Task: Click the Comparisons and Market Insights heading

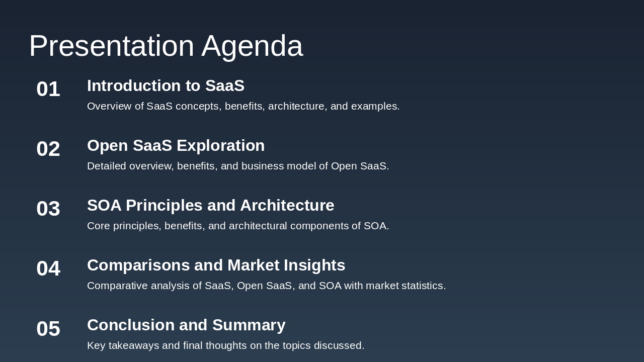Action: click(216, 265)
